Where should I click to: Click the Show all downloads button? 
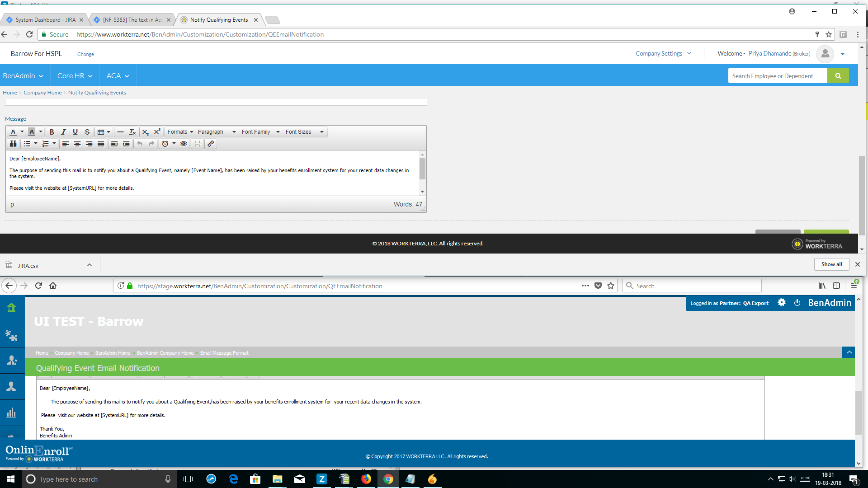pos(831,264)
